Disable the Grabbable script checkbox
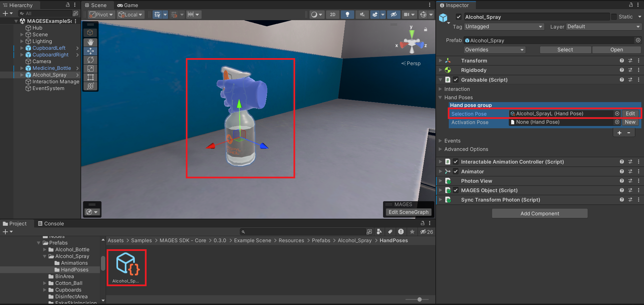Viewport: 644px width, 305px height. click(455, 80)
